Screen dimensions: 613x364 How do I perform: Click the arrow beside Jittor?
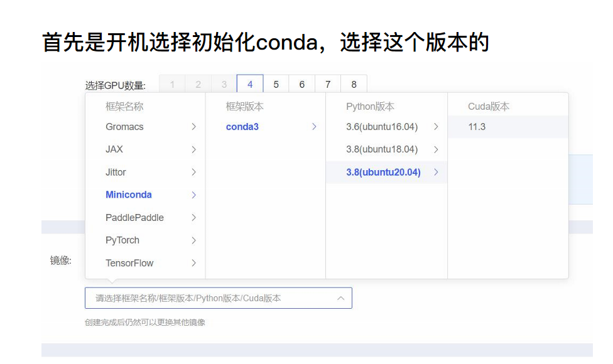pyautogui.click(x=193, y=172)
